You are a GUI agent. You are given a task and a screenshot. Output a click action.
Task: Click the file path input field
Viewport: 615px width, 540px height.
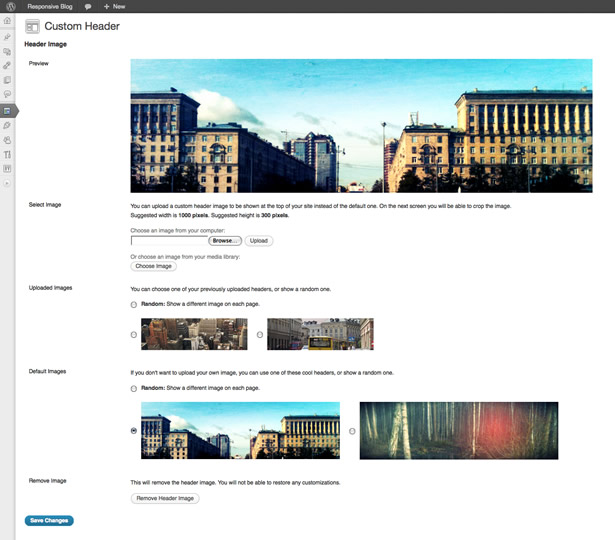169,241
